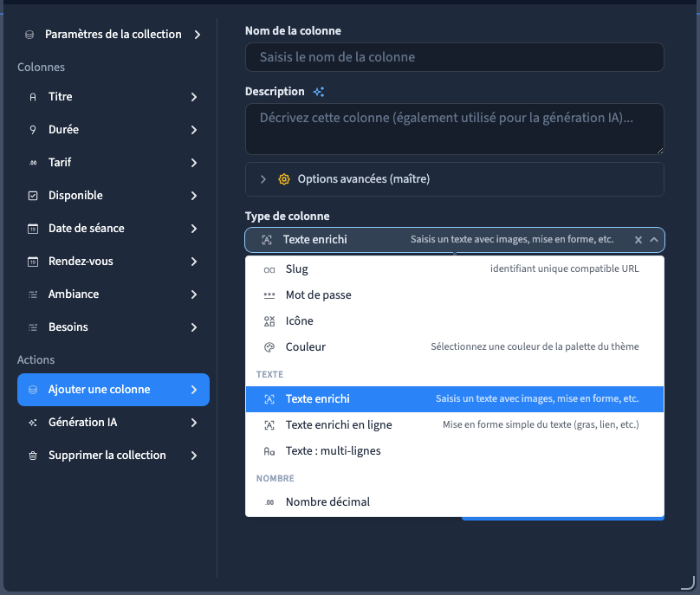Choose Texte enrichi en ligne option

click(x=455, y=425)
